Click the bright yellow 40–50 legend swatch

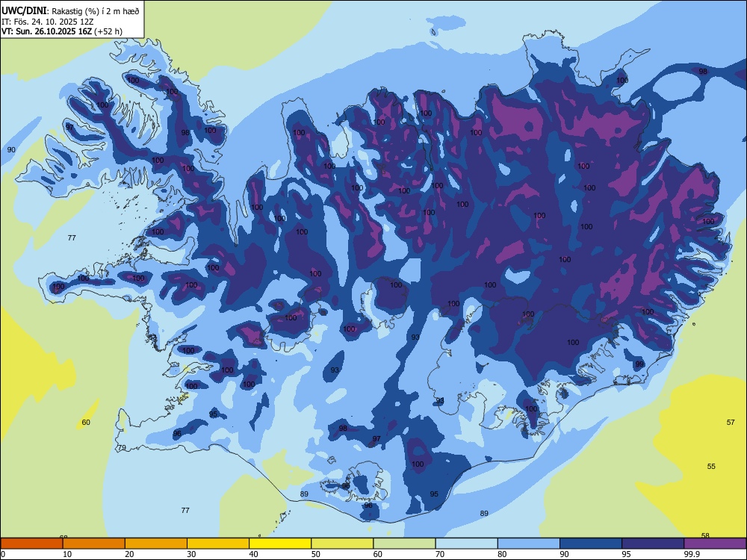pos(280,544)
